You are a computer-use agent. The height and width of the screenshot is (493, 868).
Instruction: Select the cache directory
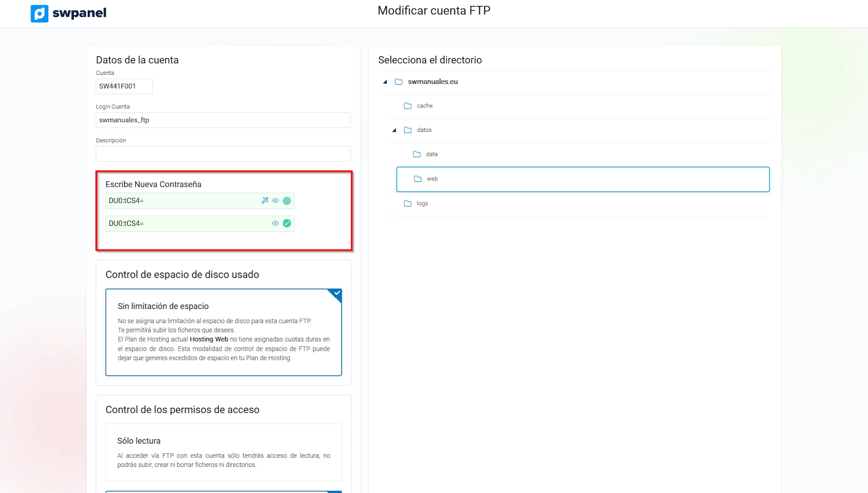tap(425, 106)
